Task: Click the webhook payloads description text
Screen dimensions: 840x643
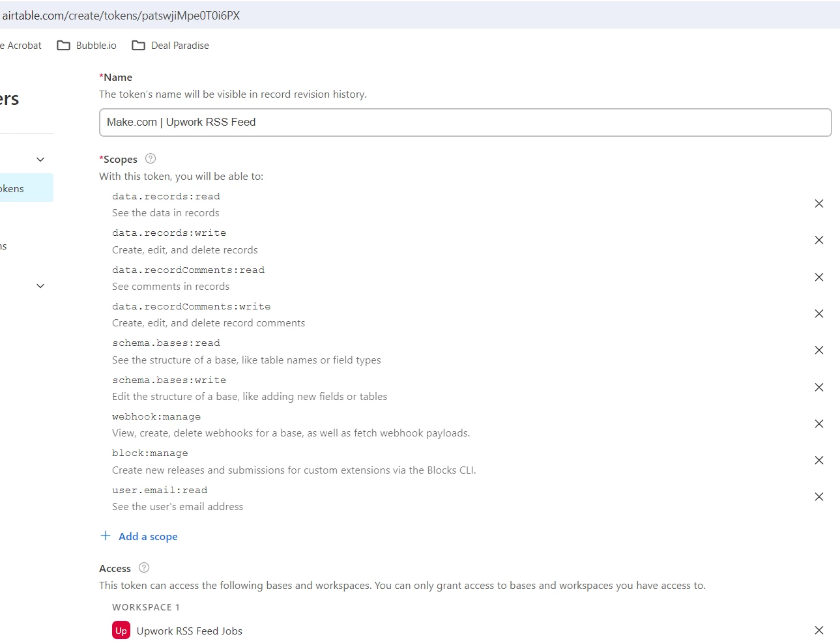Action: tap(291, 433)
